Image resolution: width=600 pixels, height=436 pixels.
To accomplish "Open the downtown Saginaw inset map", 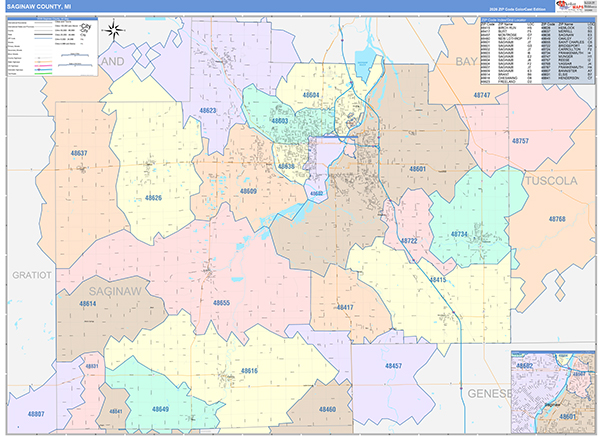I will [553, 392].
